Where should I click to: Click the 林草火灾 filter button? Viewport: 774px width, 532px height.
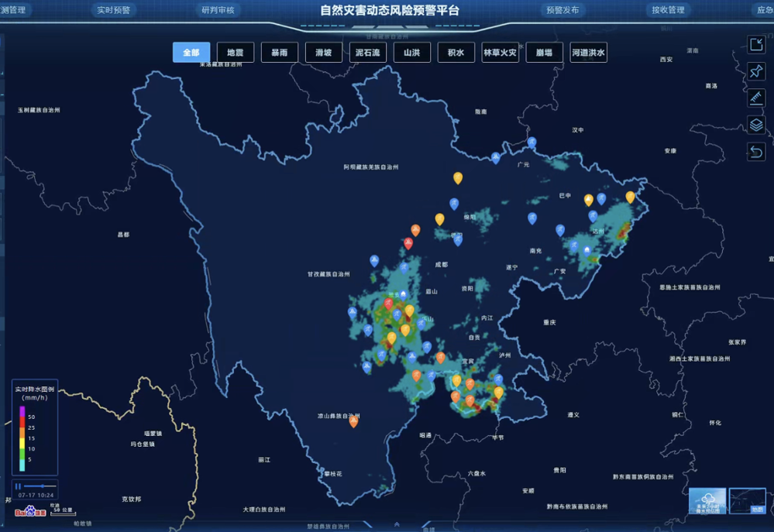tap(500, 53)
